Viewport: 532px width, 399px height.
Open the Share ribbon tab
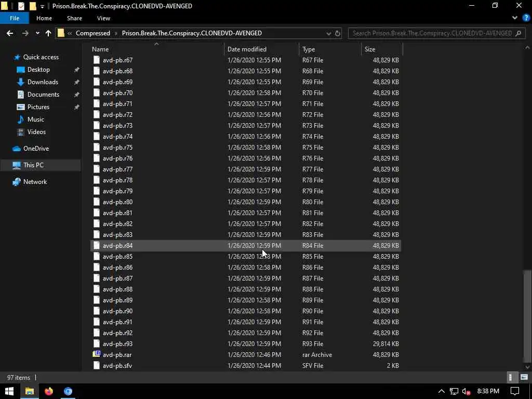point(74,18)
